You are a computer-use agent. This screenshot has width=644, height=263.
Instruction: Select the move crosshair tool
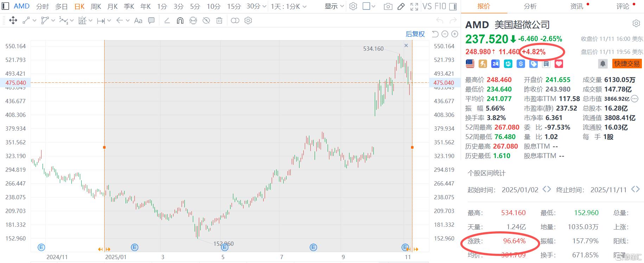[x=13, y=21]
